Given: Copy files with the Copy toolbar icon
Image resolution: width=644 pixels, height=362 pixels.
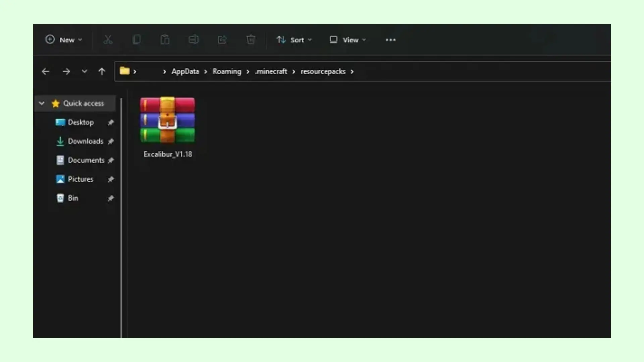Looking at the screenshot, I should (137, 40).
